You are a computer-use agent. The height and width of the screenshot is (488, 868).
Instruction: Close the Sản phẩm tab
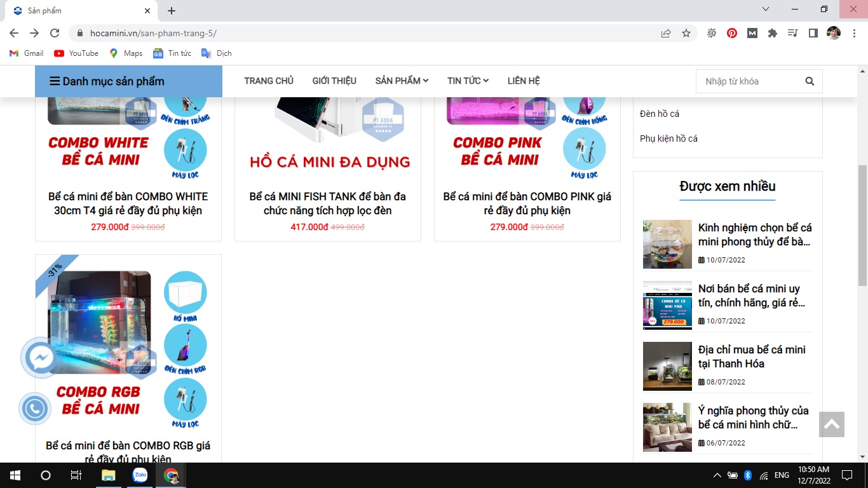[147, 11]
